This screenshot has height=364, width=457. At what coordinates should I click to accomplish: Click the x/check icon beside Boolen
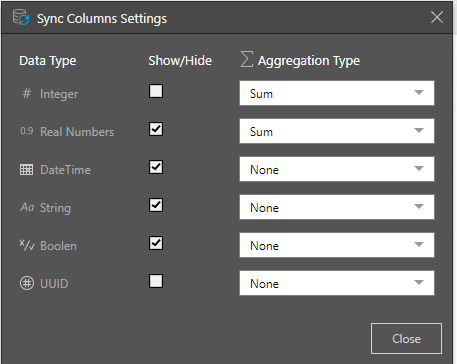coord(27,245)
